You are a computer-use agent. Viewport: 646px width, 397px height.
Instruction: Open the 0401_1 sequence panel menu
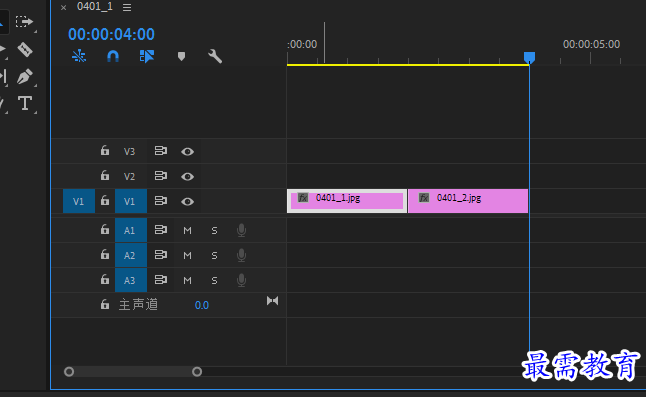(127, 7)
